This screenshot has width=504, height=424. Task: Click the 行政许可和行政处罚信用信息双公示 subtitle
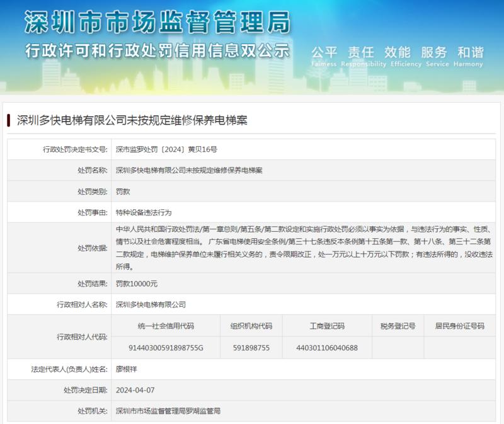coord(157,51)
